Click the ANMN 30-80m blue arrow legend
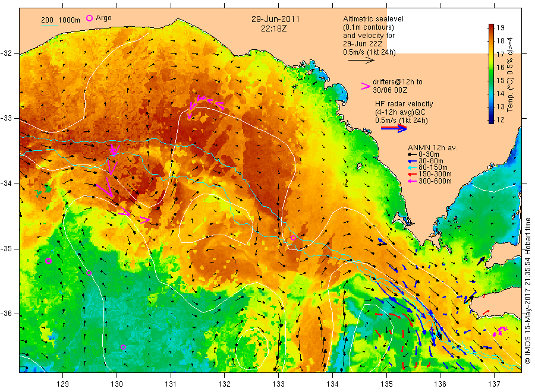This screenshot has width=535, height=392. (412, 161)
